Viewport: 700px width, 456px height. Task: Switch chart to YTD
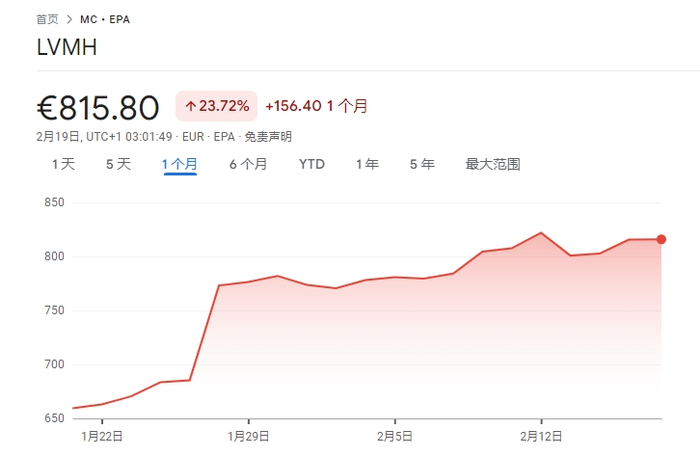312,164
